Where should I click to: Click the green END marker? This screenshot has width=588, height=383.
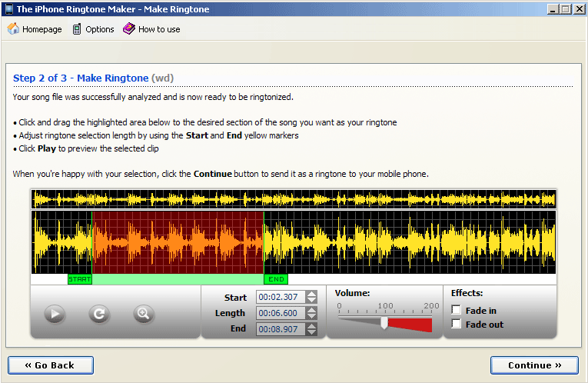pyautogui.click(x=276, y=279)
